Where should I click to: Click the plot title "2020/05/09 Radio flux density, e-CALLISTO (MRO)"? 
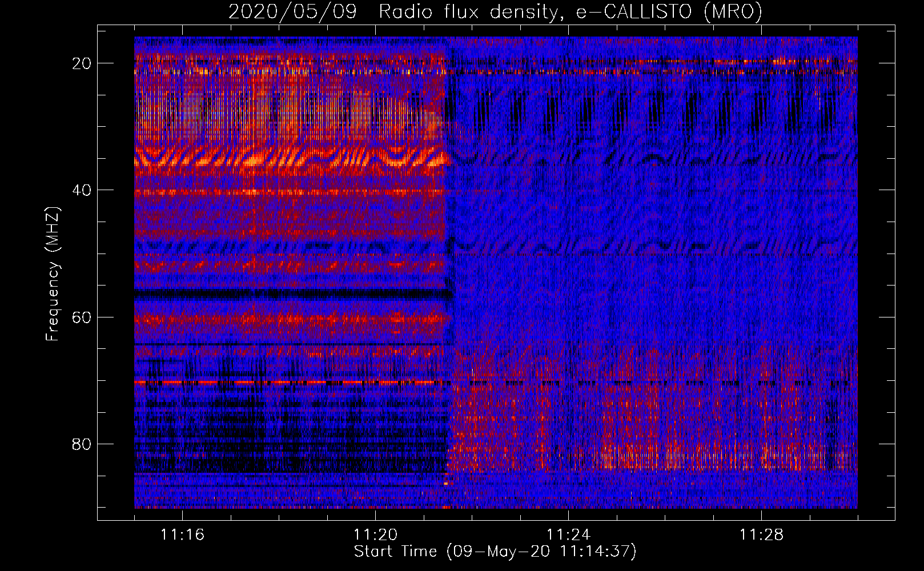(495, 11)
